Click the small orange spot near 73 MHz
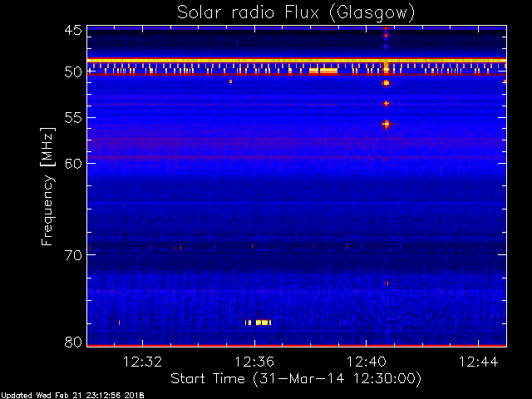The width and height of the screenshot is (532, 399). 387,283
